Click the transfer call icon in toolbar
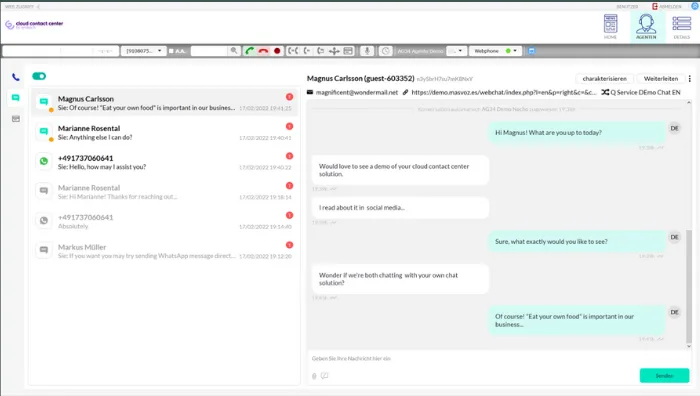Image resolution: width=700 pixels, height=396 pixels. click(x=307, y=51)
